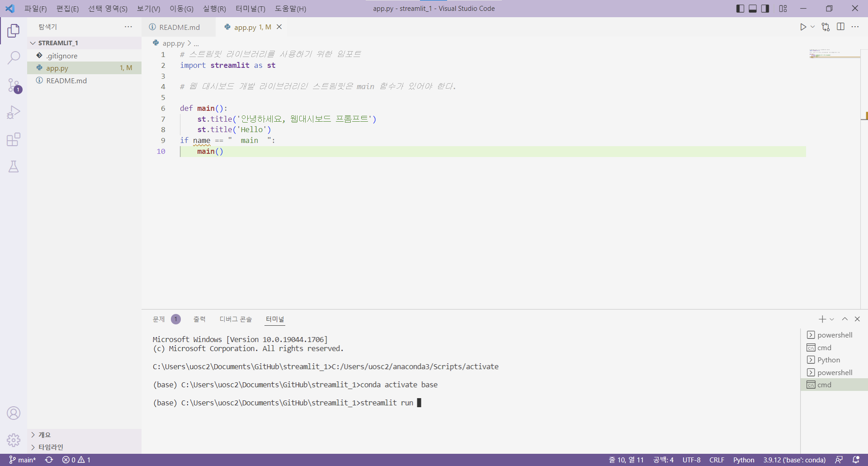Open errors and warnings status indicator
Screen dimensions: 868x466
click(x=76, y=460)
